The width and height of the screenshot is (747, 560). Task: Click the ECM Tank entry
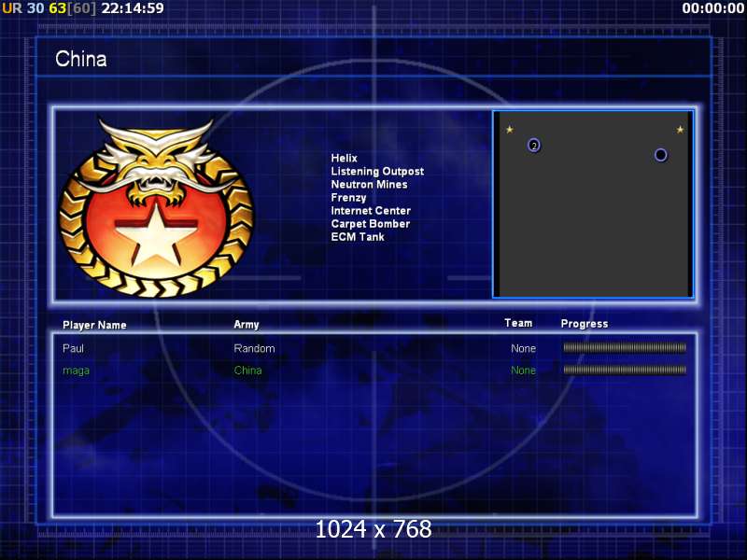(x=358, y=237)
